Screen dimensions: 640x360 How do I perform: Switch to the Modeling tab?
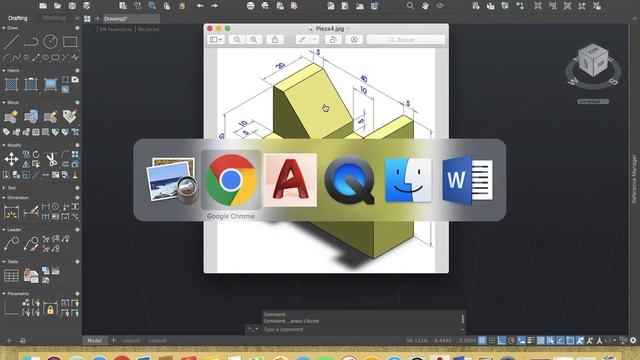pyautogui.click(x=54, y=18)
